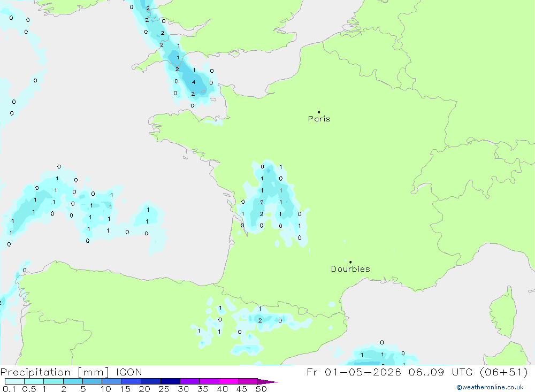535x392 pixels.
Task: Click legend tick label '20'
Action: 144,389
